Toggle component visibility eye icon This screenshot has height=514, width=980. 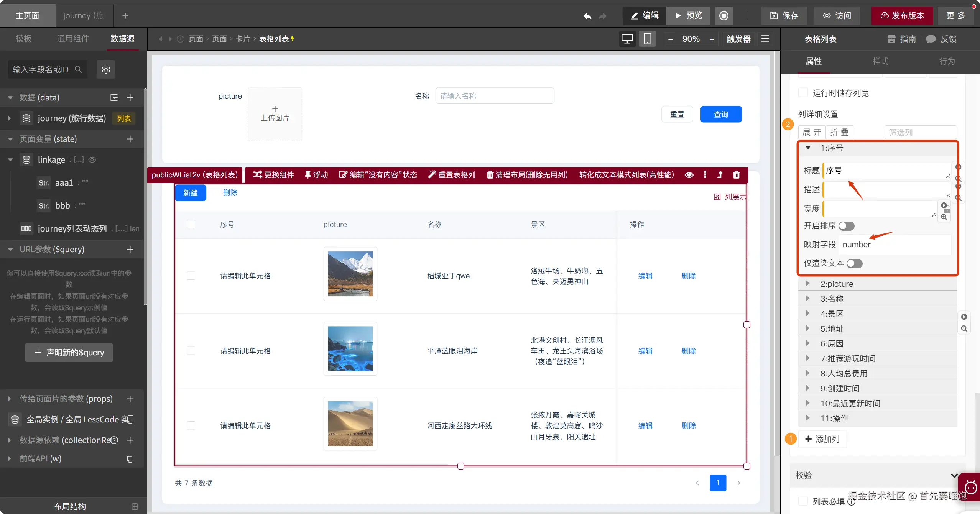(689, 175)
